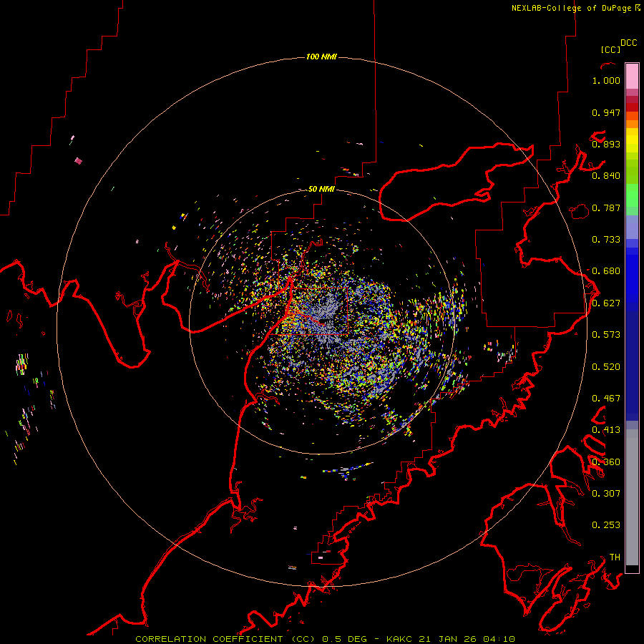Pick the orange swatch on the color scale
Viewport: 644px width, 644px height.
pyautogui.click(x=632, y=124)
